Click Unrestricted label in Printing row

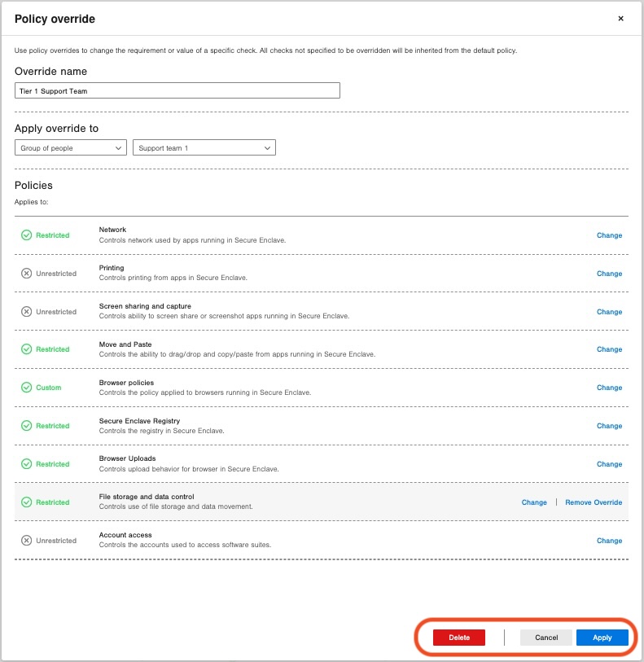(x=56, y=274)
